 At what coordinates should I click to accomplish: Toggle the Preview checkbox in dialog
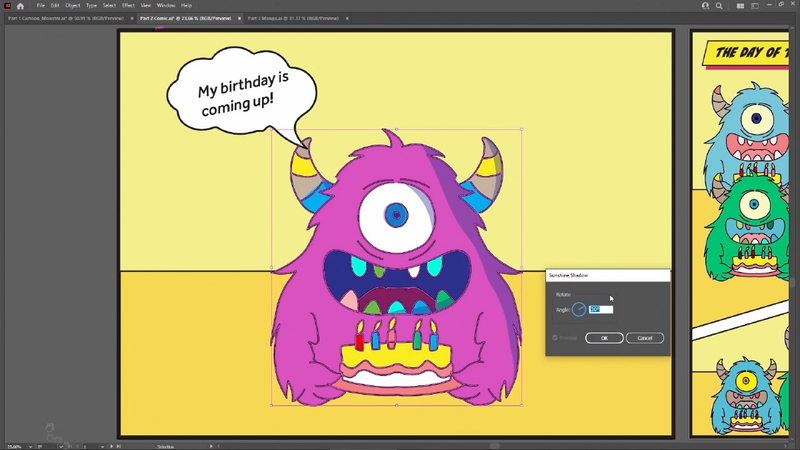click(x=556, y=338)
